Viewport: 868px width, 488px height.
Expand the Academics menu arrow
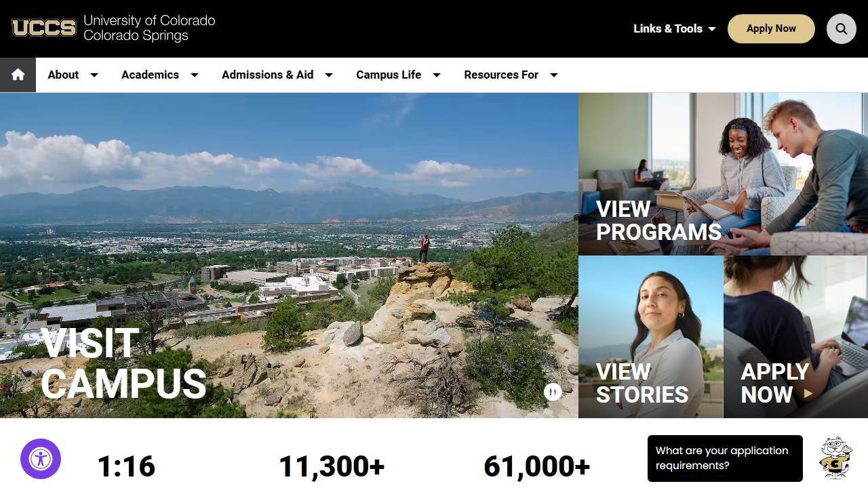[x=195, y=75]
